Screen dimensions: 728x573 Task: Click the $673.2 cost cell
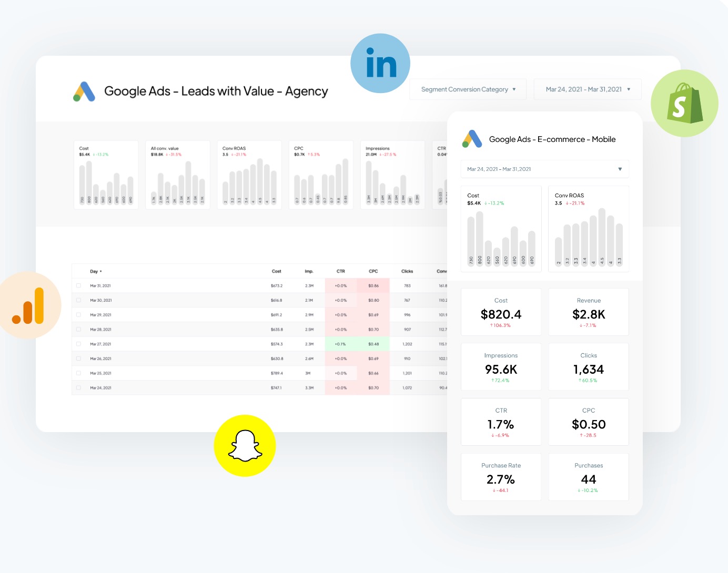tap(277, 286)
